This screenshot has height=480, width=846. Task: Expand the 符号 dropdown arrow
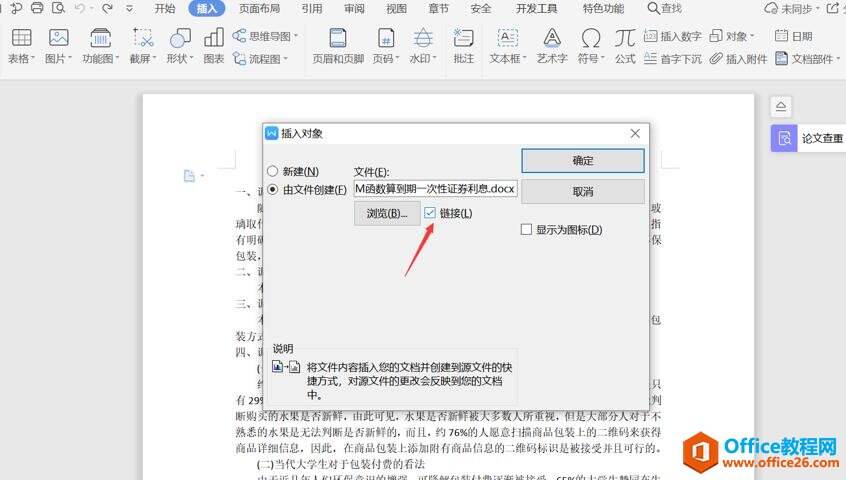[x=602, y=58]
